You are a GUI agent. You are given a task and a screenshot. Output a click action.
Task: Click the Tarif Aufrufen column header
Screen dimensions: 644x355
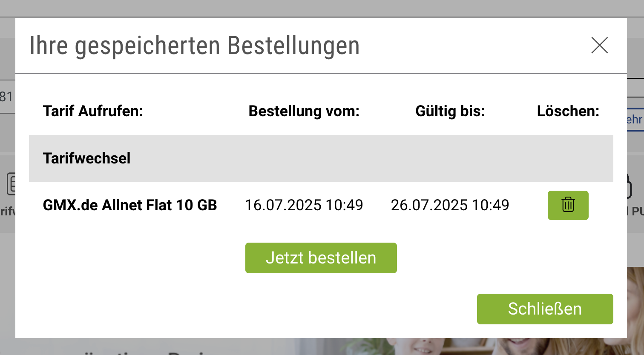pos(93,111)
